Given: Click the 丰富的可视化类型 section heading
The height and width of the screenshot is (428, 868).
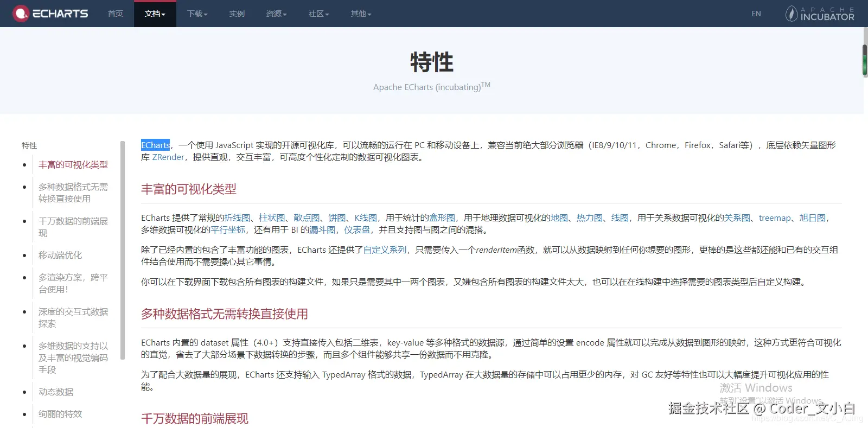Looking at the screenshot, I should pyautogui.click(x=189, y=189).
